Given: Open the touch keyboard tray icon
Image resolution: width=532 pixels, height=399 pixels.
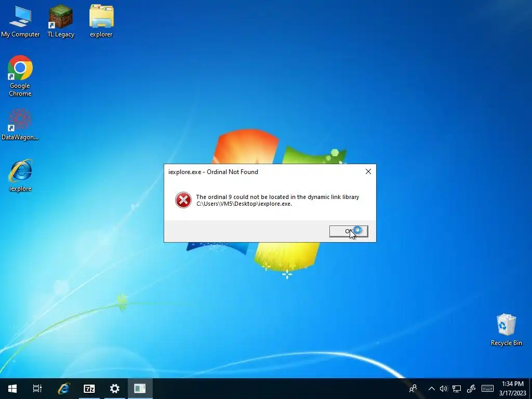Looking at the screenshot, I should [x=487, y=389].
